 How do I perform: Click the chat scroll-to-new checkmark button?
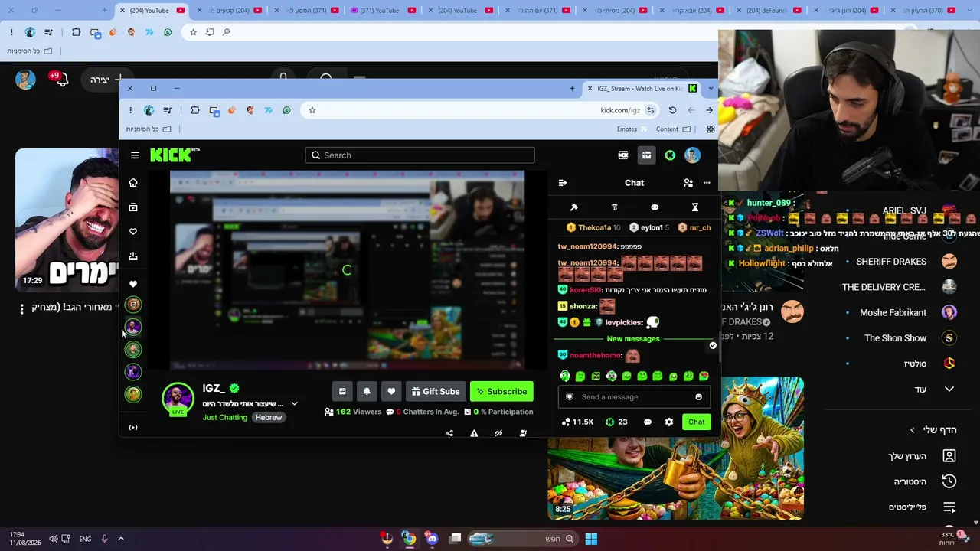click(713, 346)
